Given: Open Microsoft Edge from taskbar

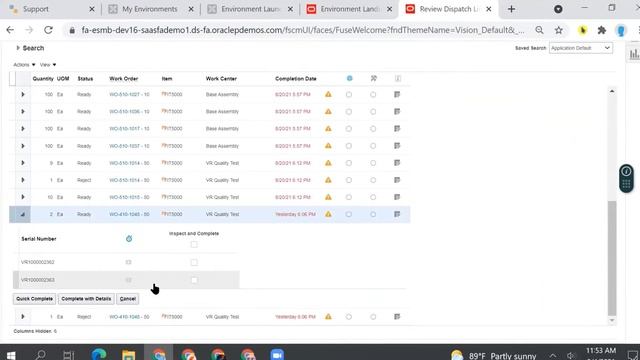Looking at the screenshot, I should [x=99, y=355].
